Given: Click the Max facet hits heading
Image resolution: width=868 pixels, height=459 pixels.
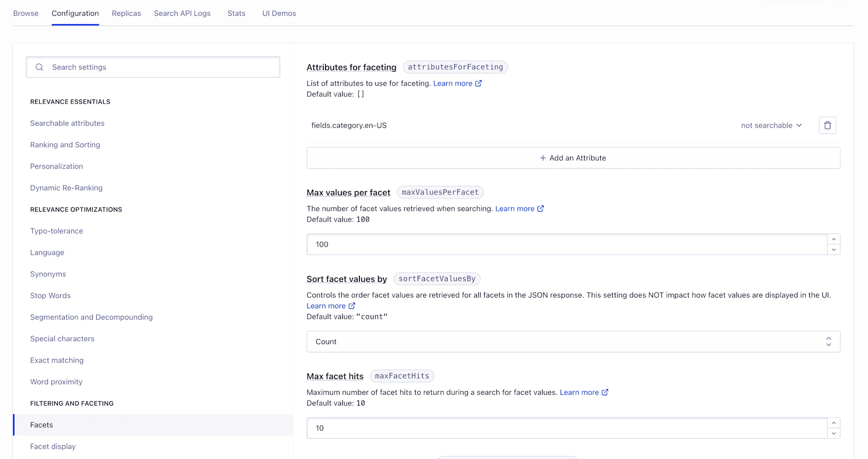Looking at the screenshot, I should [x=335, y=376].
